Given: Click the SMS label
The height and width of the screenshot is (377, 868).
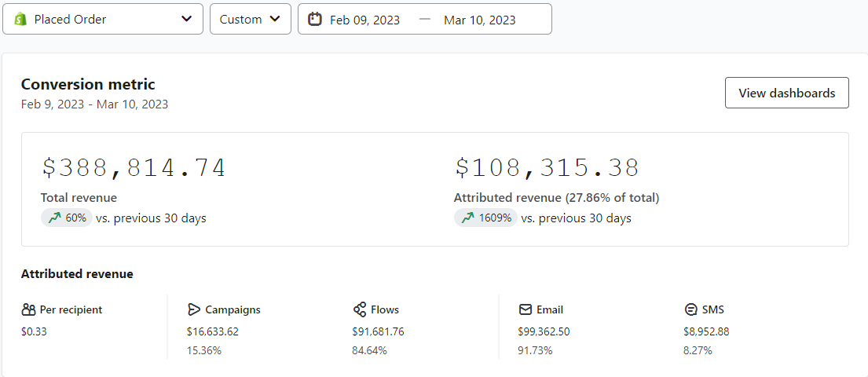Looking at the screenshot, I should click(x=712, y=309).
